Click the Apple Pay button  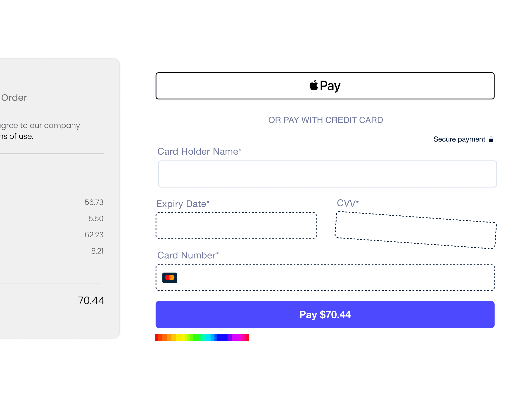[x=325, y=86]
